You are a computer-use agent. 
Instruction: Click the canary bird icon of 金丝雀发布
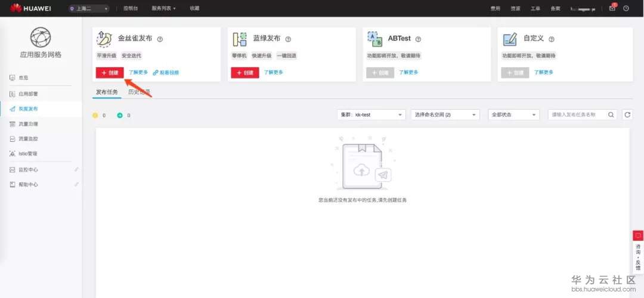click(x=104, y=39)
